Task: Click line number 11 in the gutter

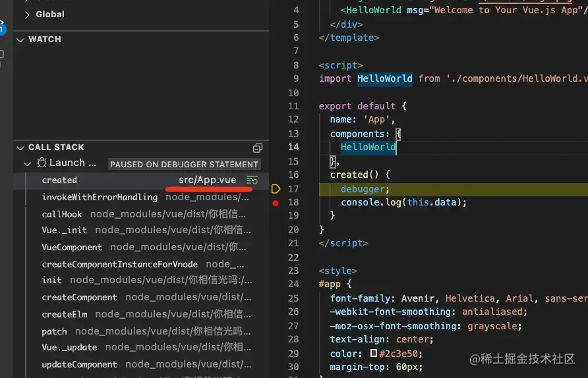Action: [293, 107]
